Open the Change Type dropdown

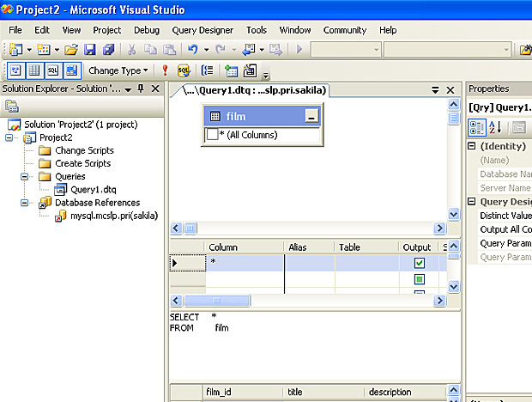118,70
